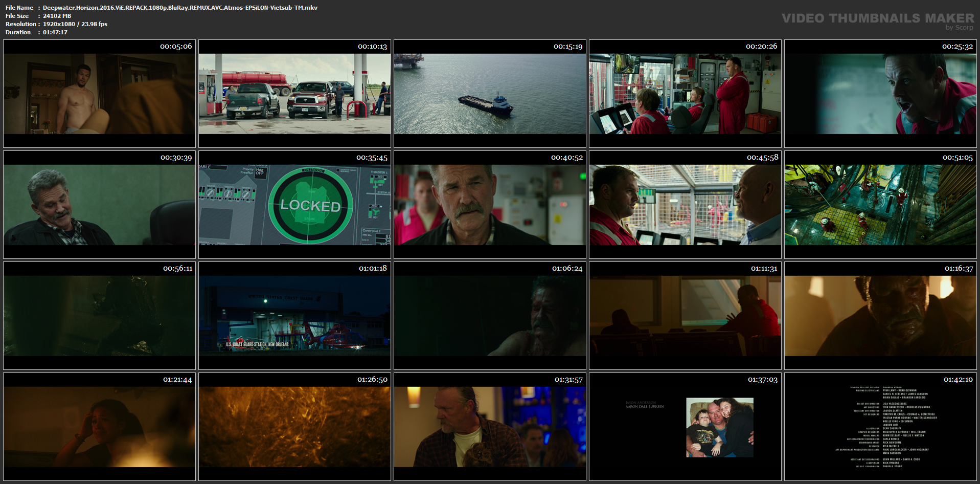The image size is (980, 484).
Task: Click the thumbnail stamped 01:16:37
Action: [880, 316]
